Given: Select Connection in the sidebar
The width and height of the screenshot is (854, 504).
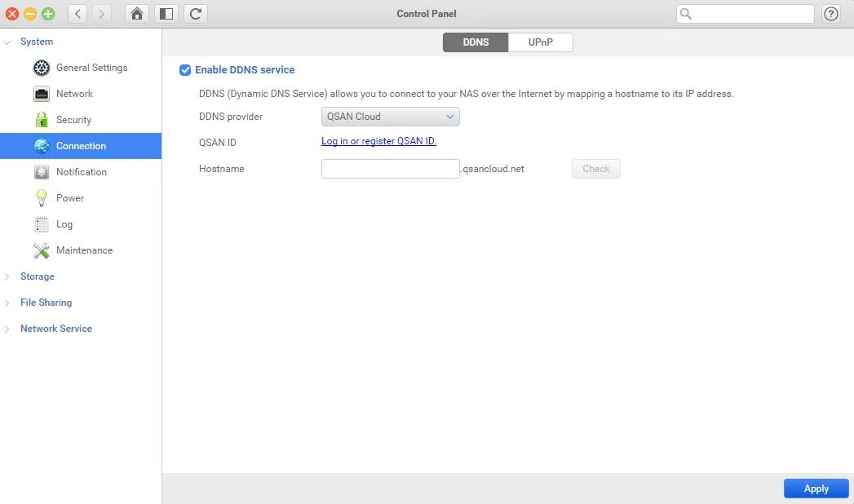Looking at the screenshot, I should pyautogui.click(x=81, y=146).
